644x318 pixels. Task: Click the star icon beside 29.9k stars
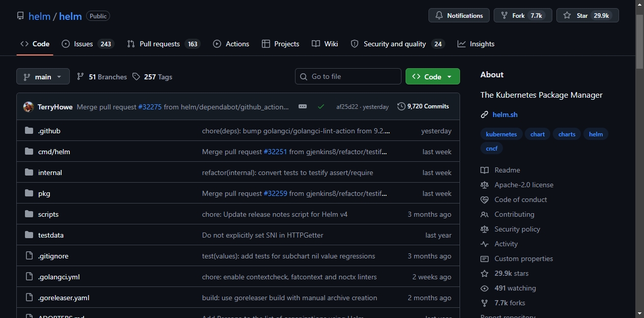pyautogui.click(x=485, y=273)
